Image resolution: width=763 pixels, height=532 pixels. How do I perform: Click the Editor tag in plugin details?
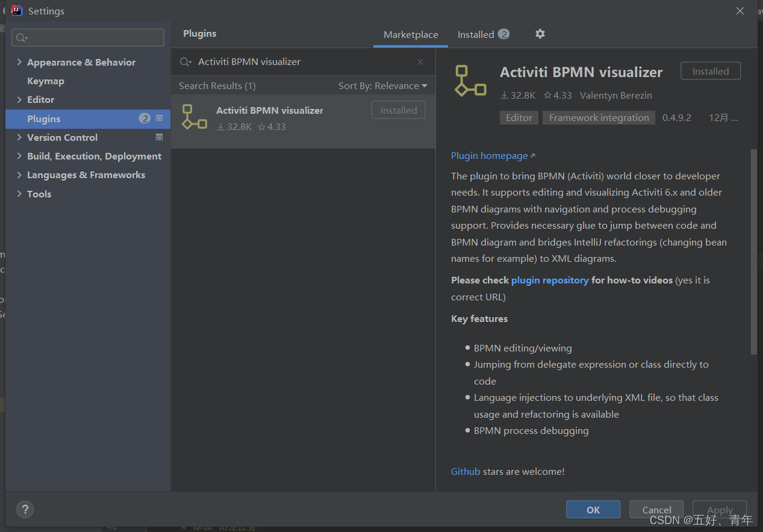(519, 118)
